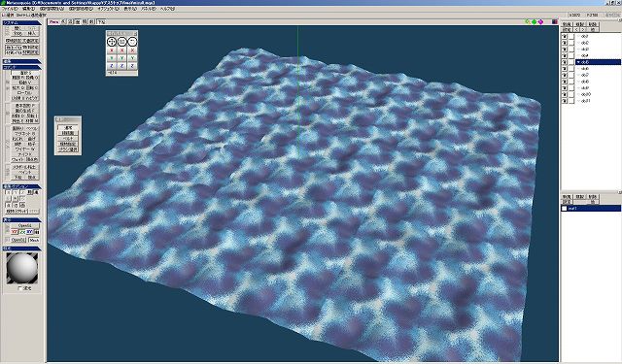Toggle the lock box beside obj2

pos(571,43)
